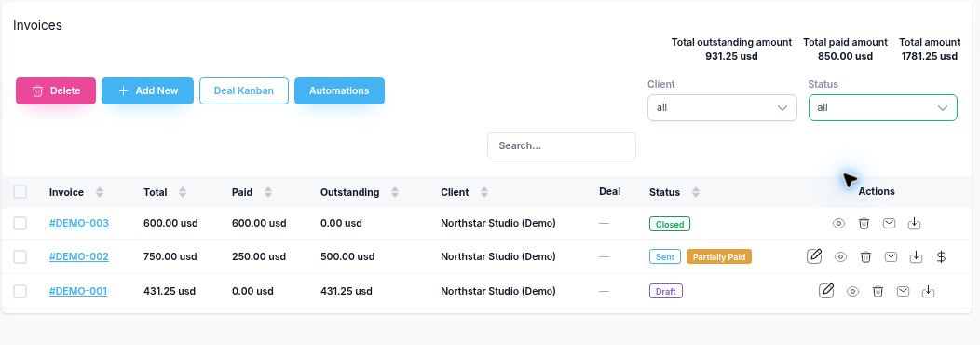Email invoice #DEMO-003 with envelope icon
Image resolution: width=980 pixels, height=345 pixels.
coord(889,223)
